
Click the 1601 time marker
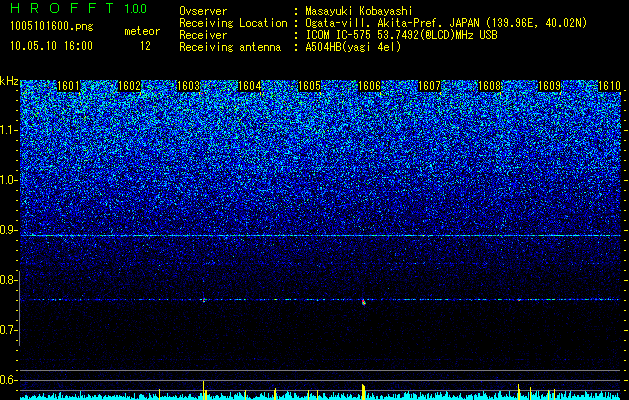click(x=69, y=86)
